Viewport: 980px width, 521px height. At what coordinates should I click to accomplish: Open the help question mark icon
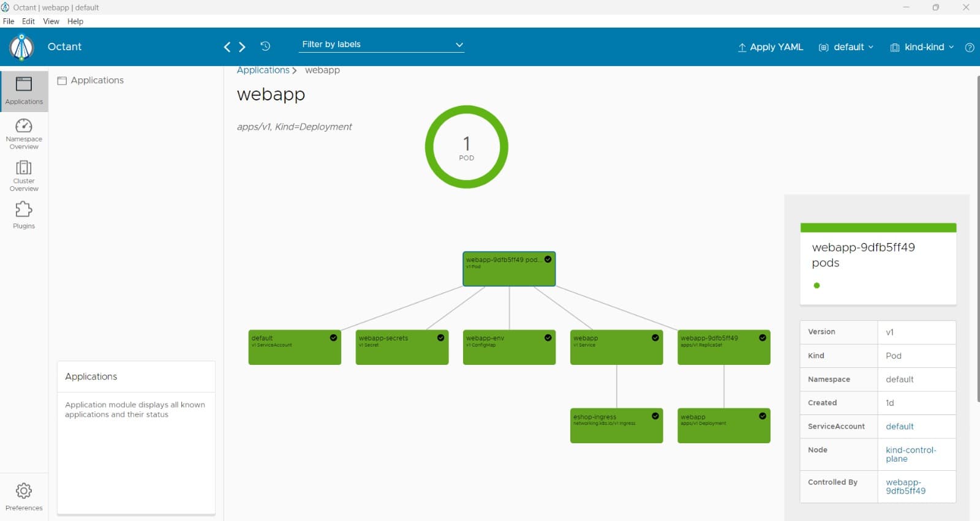pyautogui.click(x=970, y=47)
